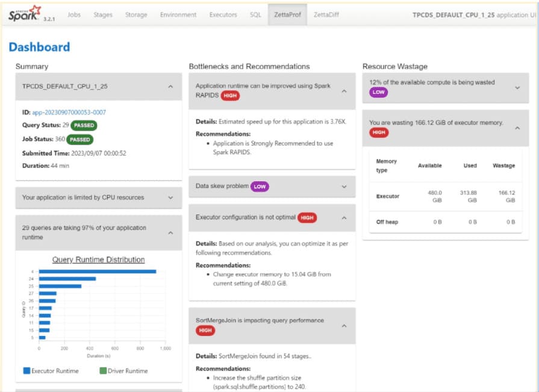Collapse the Executor configuration panel
539x392 pixels.
344,218
